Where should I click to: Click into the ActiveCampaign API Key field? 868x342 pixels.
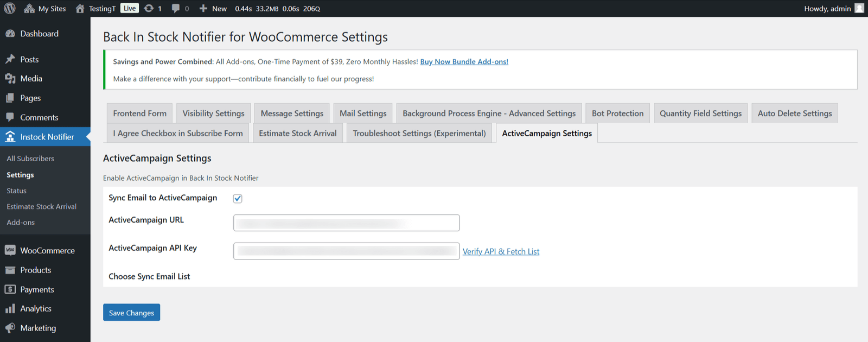coord(347,251)
